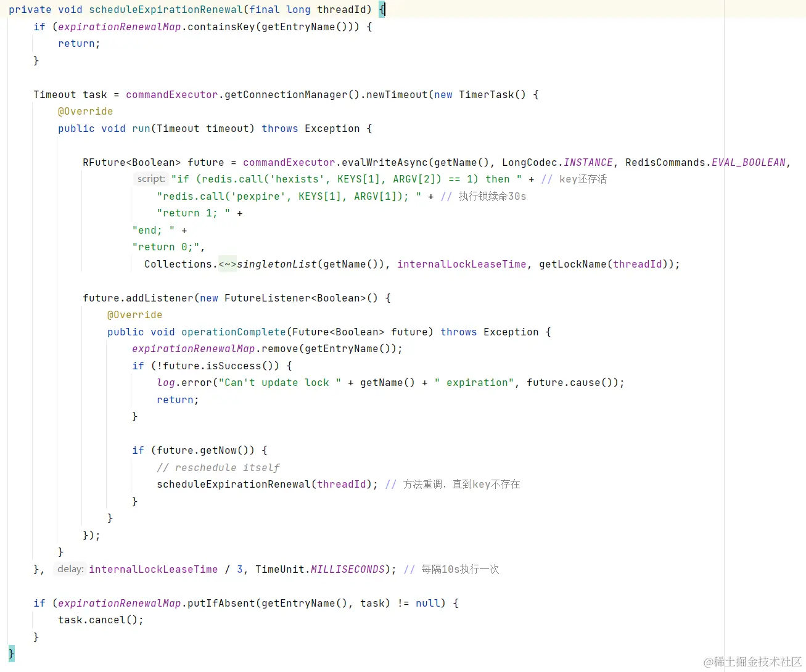
Task: Click the evalWriteAsync method call
Action: coord(385,163)
